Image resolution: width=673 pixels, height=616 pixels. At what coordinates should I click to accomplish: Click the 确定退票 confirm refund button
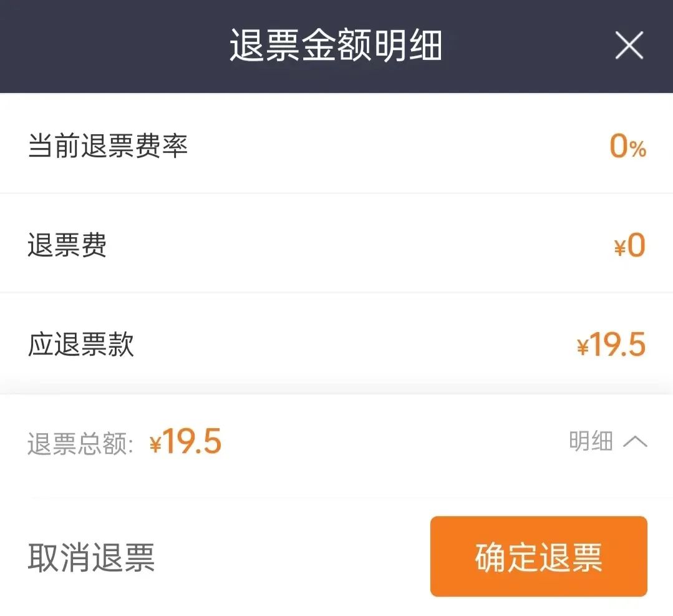point(538,556)
